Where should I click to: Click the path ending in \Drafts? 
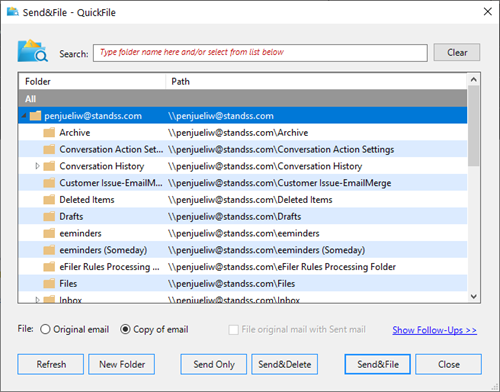[x=234, y=216]
